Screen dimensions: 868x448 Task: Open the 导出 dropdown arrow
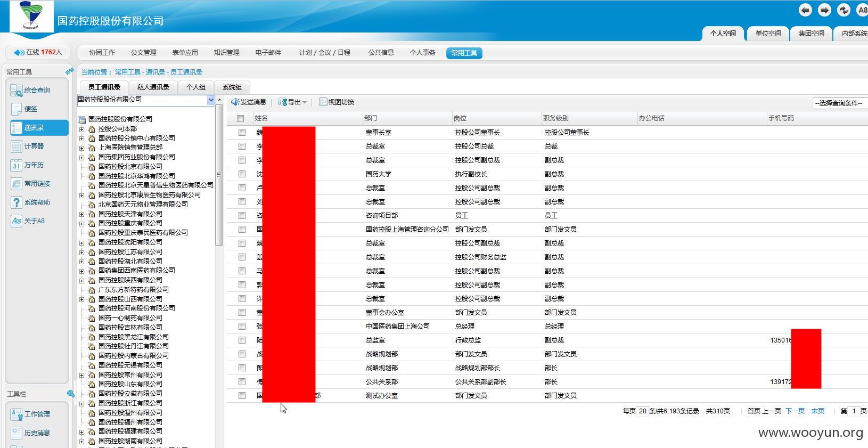[305, 102]
